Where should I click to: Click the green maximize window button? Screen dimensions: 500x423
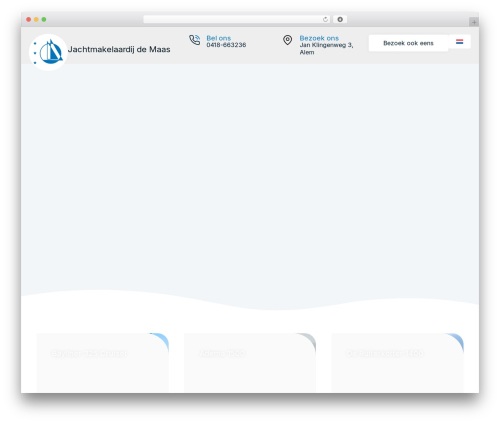[44, 20]
